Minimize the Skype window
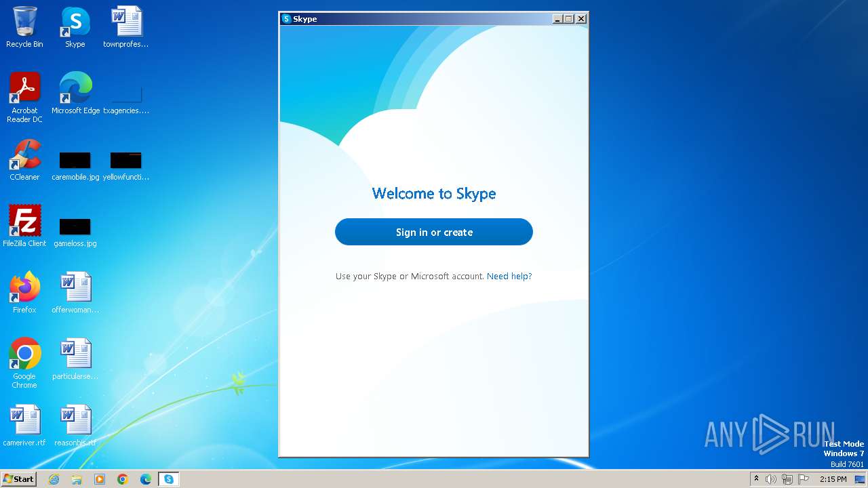The image size is (868, 488). pos(558,19)
